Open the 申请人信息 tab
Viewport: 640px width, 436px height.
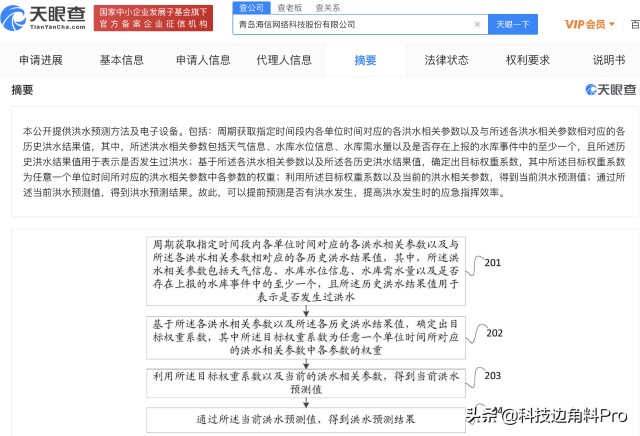click(x=203, y=60)
